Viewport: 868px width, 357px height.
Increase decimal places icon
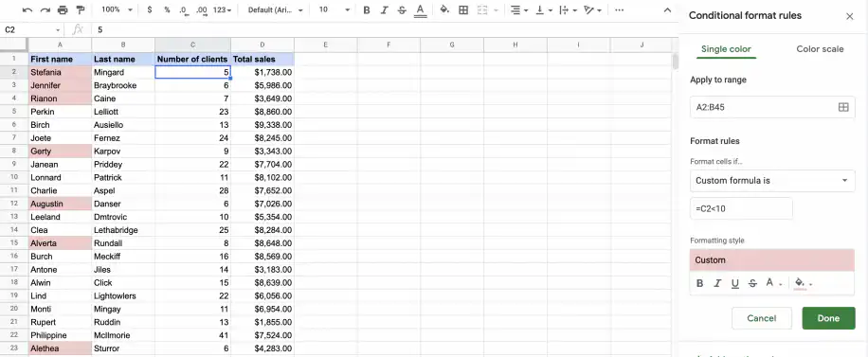pyautogui.click(x=202, y=10)
